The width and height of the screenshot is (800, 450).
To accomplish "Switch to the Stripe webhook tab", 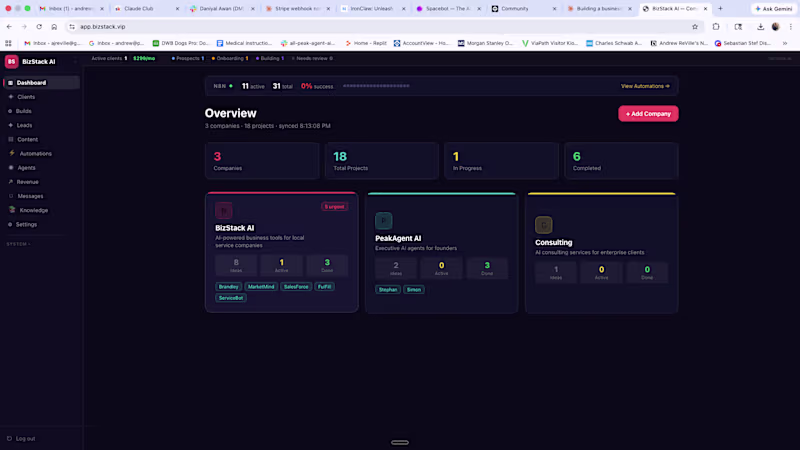I will 298,9.
